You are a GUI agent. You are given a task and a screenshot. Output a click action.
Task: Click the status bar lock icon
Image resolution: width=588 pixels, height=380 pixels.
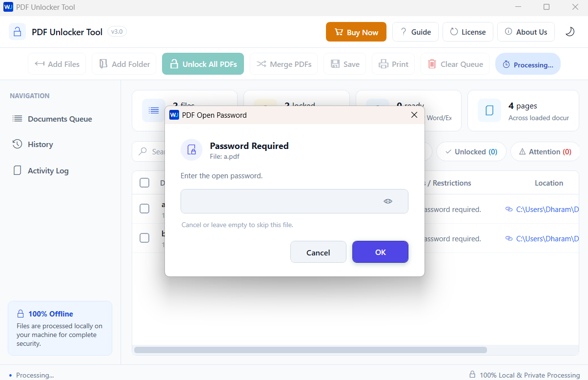tap(472, 375)
